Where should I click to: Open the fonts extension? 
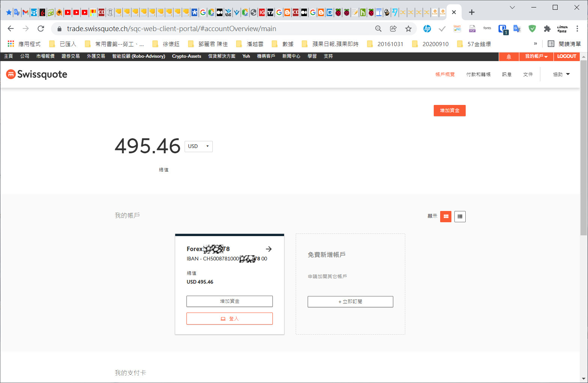pos(487,28)
